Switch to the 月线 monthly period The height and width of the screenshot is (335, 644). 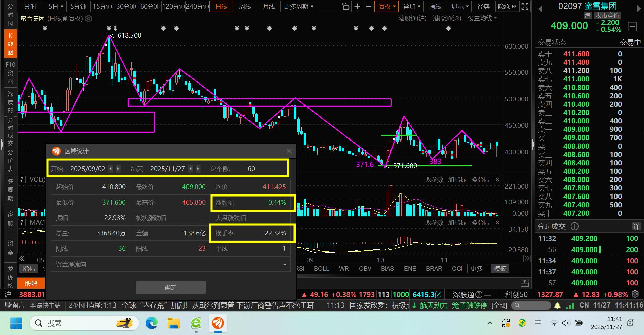click(x=269, y=6)
